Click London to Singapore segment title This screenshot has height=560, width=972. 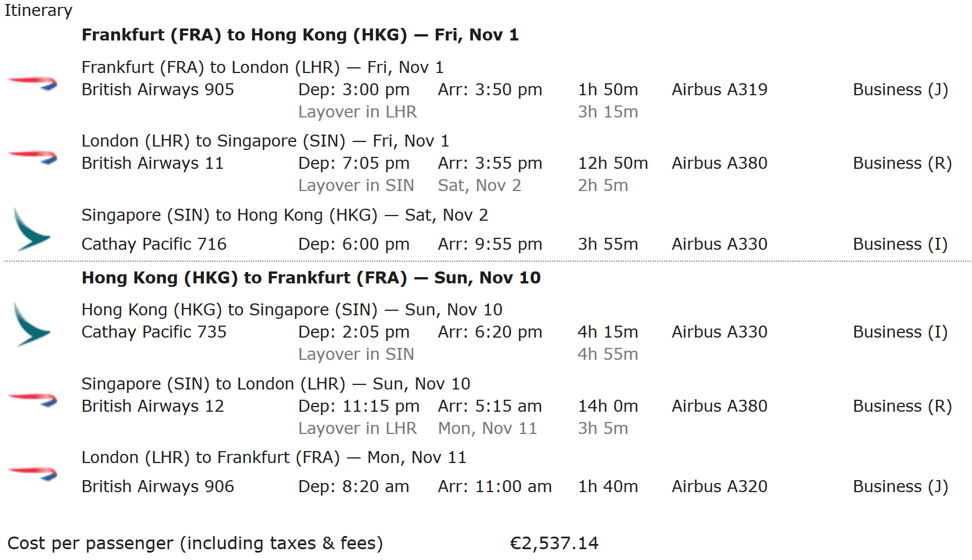click(265, 141)
